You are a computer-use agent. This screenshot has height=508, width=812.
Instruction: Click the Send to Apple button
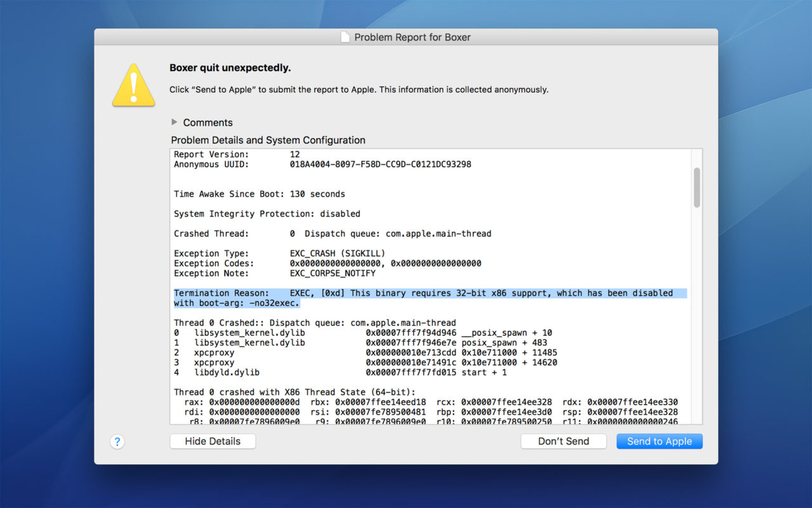coord(659,441)
